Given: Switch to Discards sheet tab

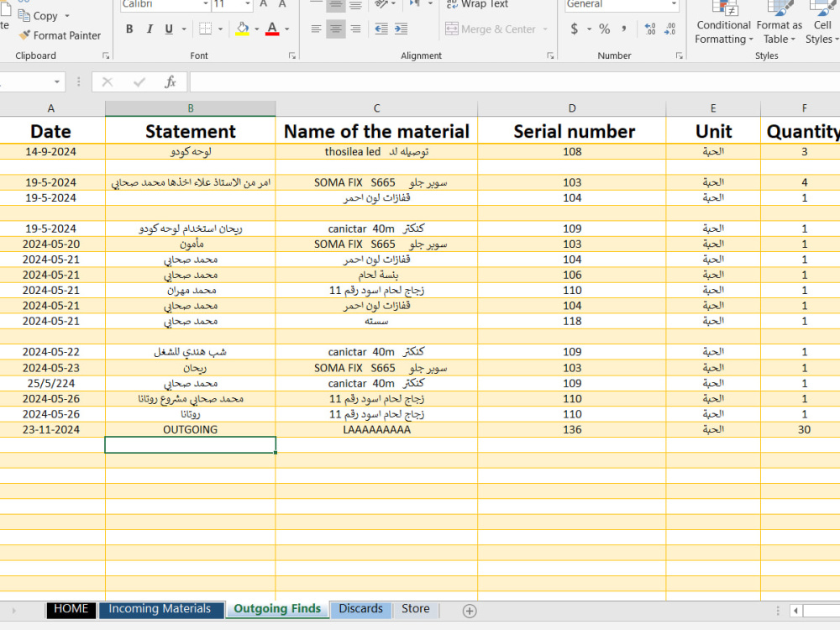Looking at the screenshot, I should (360, 609).
